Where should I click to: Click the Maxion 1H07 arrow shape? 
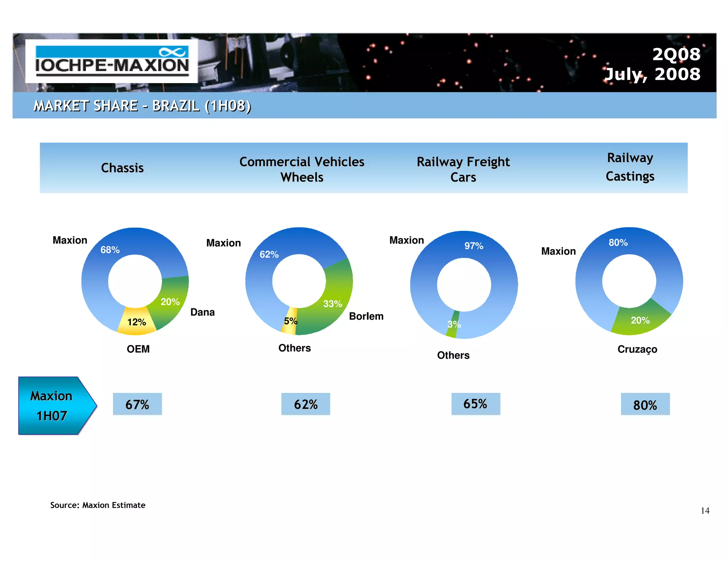53,406
